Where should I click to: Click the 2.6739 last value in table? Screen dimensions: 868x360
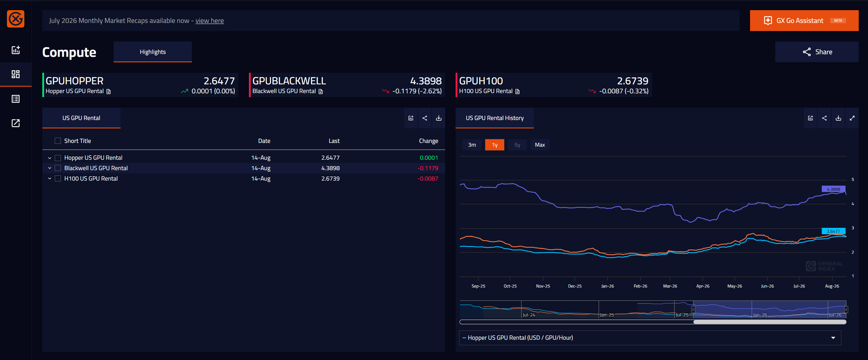click(x=330, y=178)
